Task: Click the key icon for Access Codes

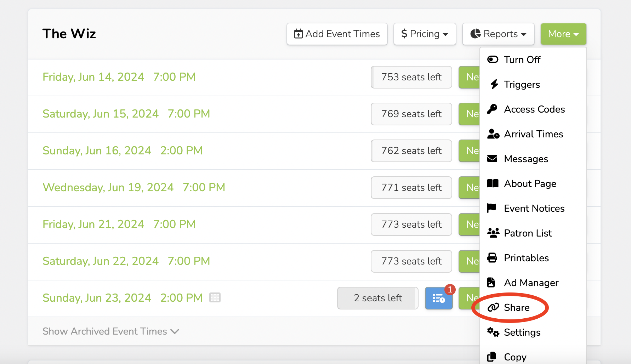Action: click(x=493, y=109)
